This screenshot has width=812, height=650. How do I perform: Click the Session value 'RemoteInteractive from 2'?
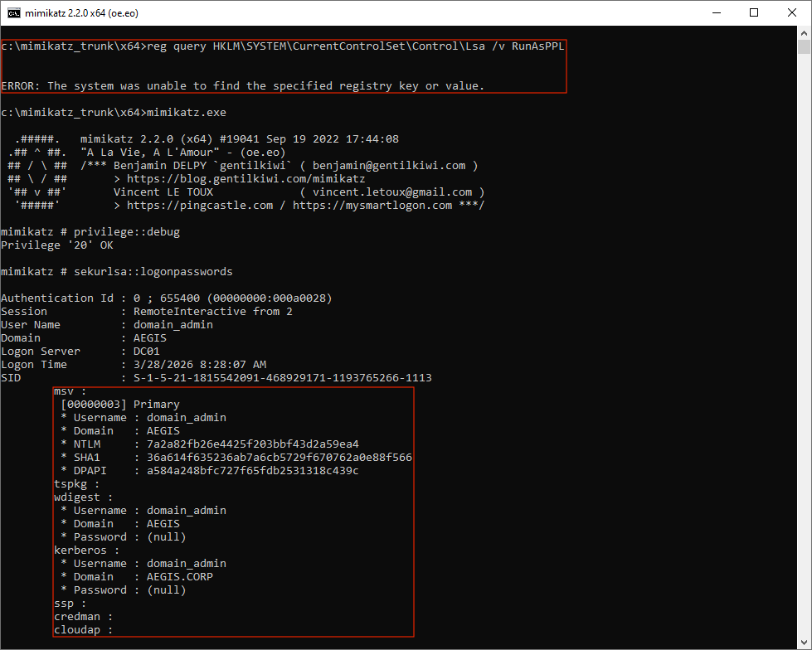[x=213, y=312]
